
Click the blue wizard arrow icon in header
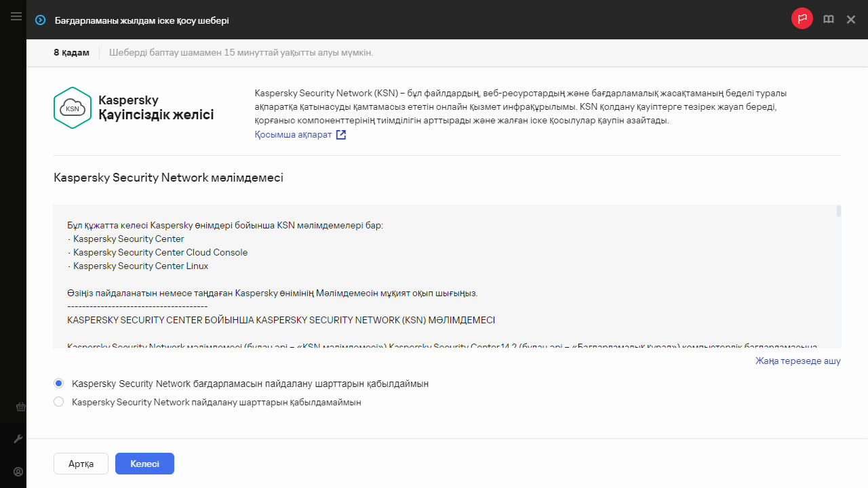[x=40, y=20]
